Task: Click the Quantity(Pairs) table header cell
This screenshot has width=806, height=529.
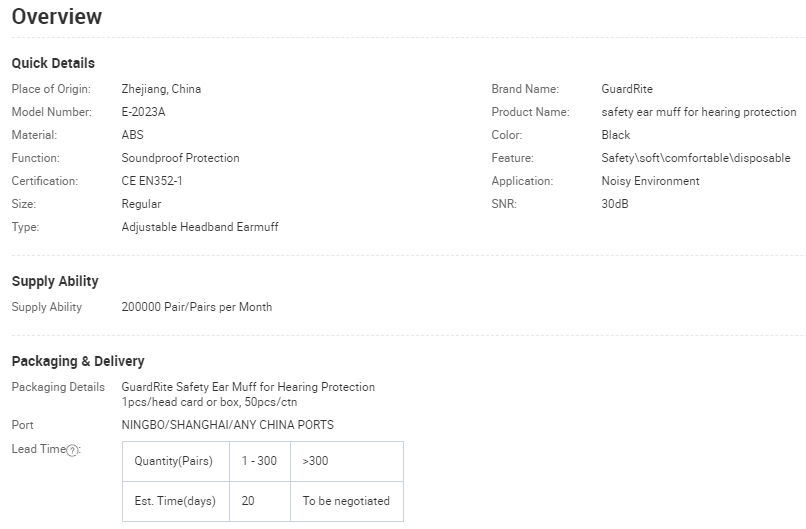Action: (173, 461)
